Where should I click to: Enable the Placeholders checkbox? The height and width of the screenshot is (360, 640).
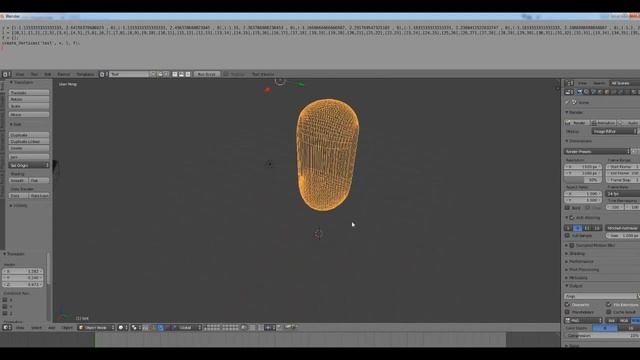(x=567, y=312)
